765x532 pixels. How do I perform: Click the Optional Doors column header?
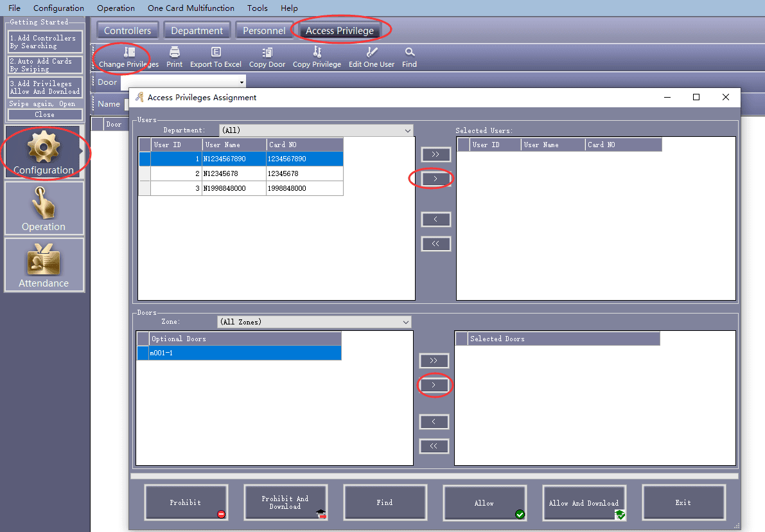[245, 339]
